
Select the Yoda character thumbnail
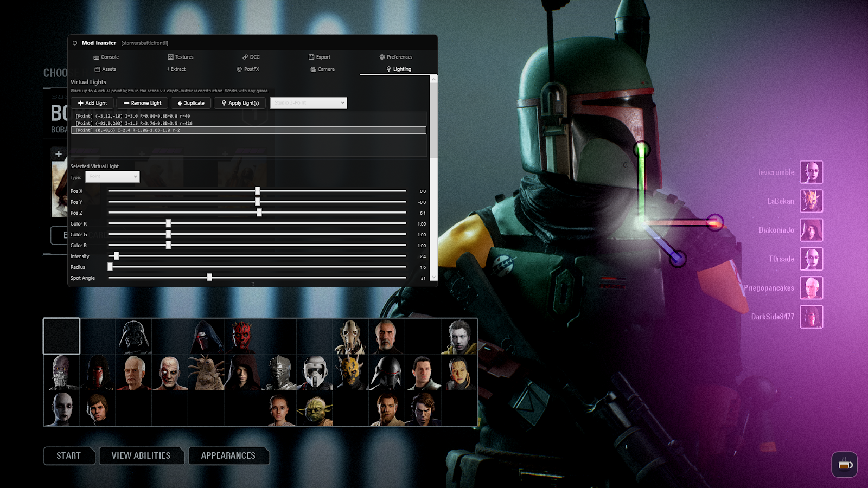(x=314, y=408)
